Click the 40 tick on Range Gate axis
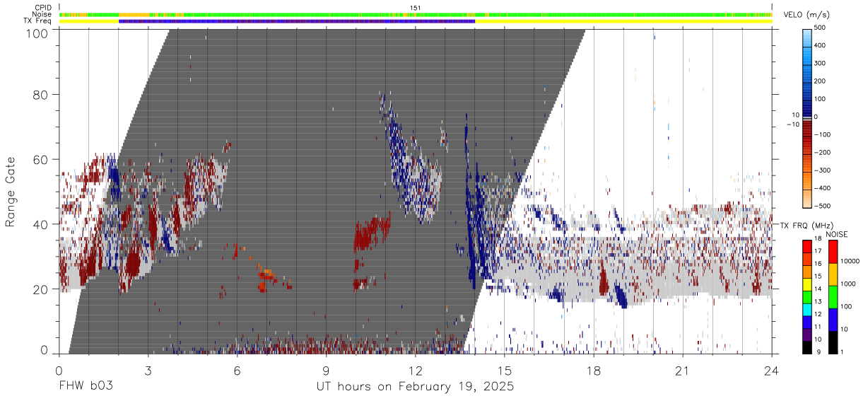Screen dimensions: 868x401 pos(41,224)
